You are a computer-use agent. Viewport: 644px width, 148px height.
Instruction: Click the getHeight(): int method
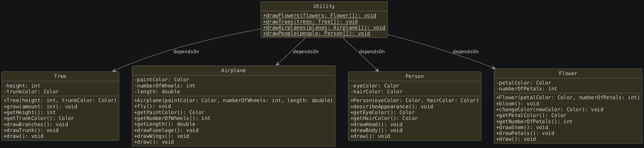coord(30,112)
